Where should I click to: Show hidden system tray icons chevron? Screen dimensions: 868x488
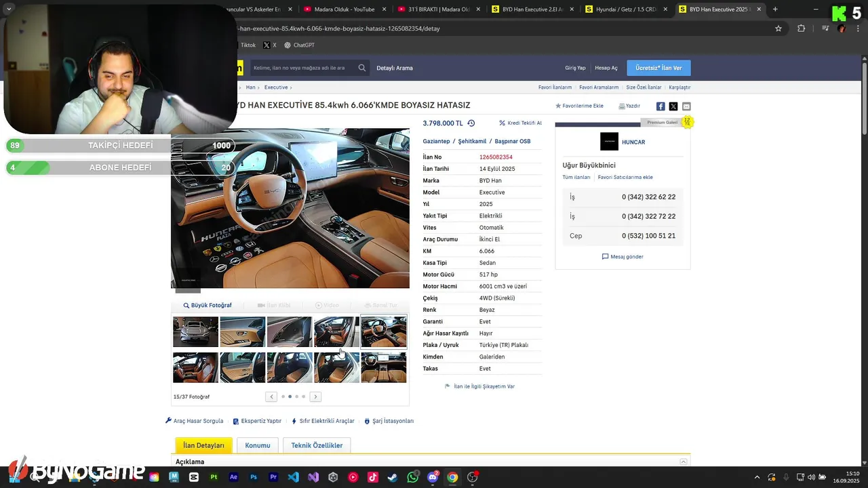click(757, 477)
